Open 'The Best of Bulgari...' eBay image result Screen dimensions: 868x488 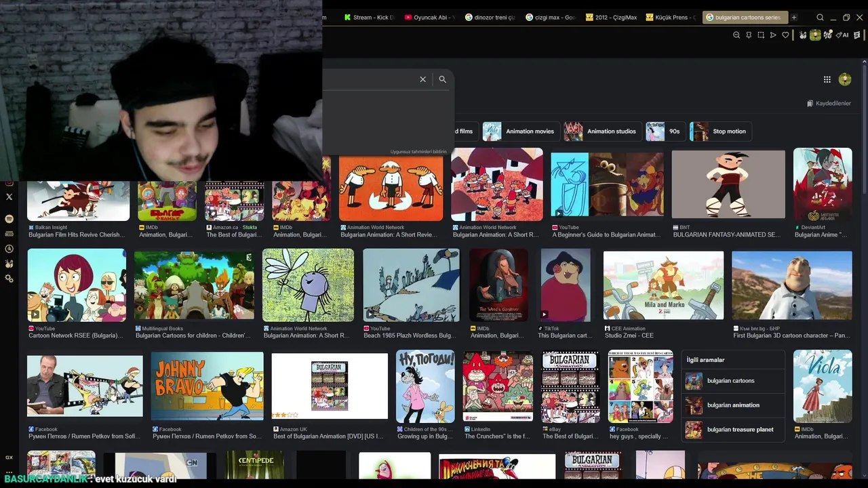pos(570,386)
